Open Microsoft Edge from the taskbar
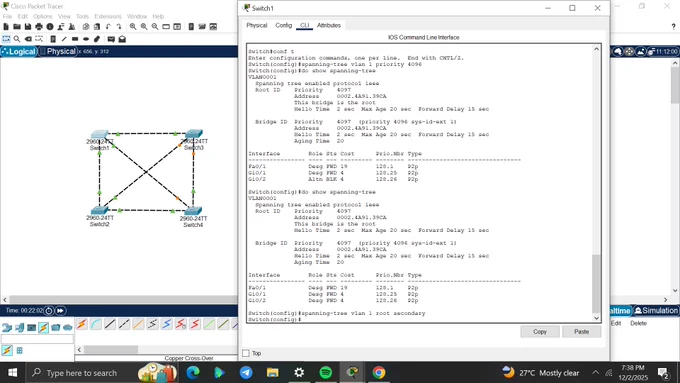 tap(193, 373)
